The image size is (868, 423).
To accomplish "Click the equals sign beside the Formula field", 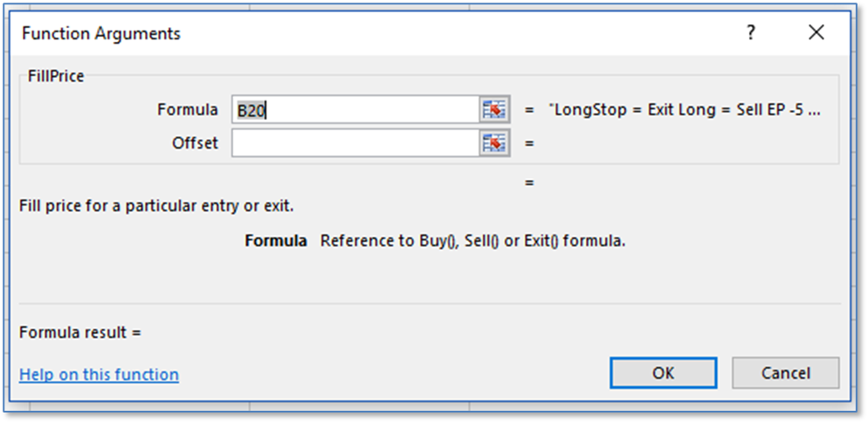I will tap(529, 110).
